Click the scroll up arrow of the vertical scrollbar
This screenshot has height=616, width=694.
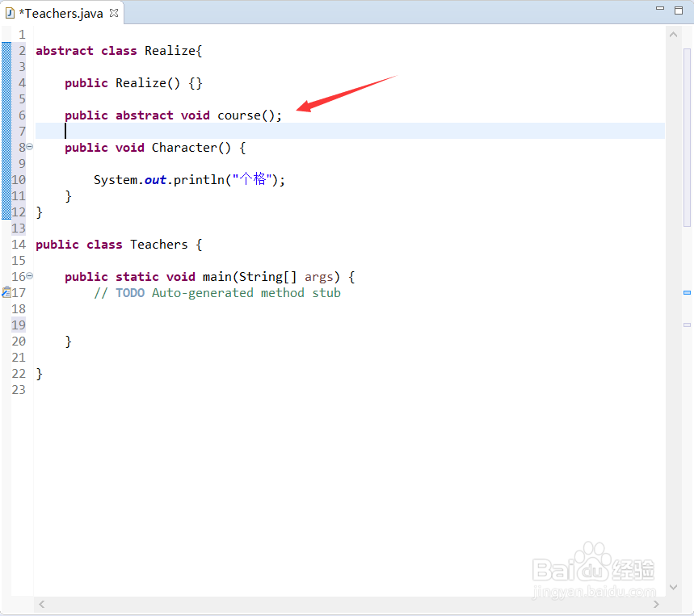pos(673,35)
